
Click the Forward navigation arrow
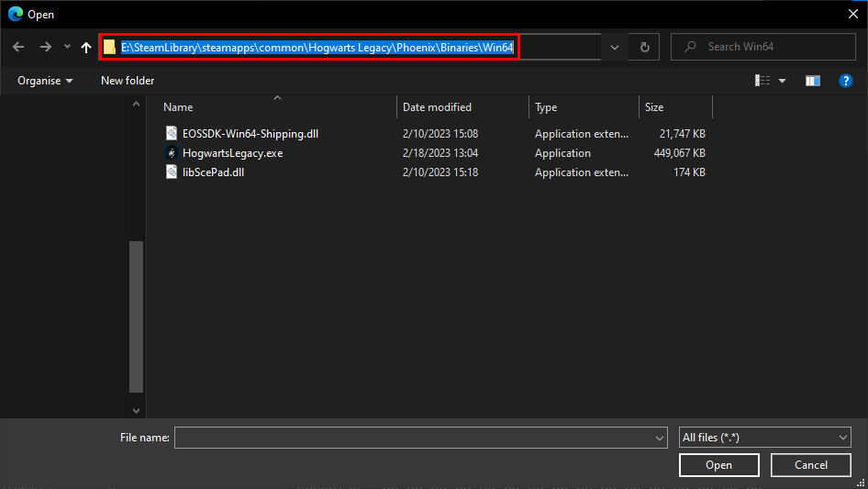tap(45, 47)
